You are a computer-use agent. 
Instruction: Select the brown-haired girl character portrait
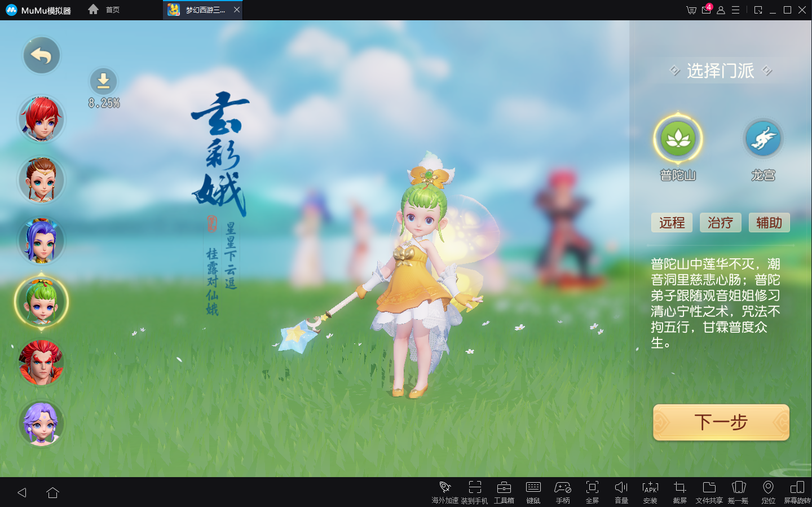point(41,180)
